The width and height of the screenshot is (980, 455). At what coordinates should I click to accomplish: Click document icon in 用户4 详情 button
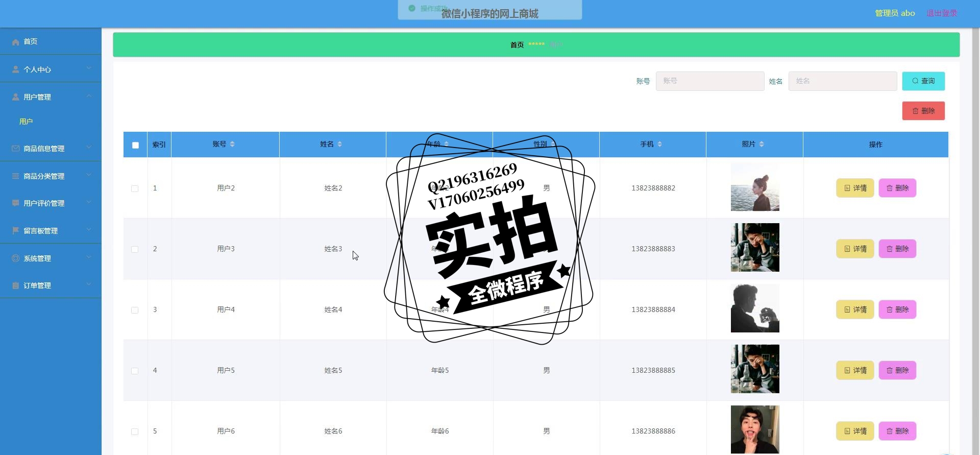[x=847, y=309]
